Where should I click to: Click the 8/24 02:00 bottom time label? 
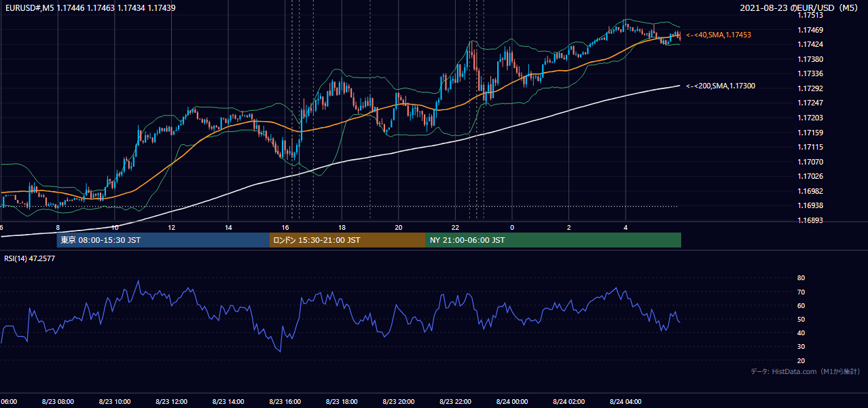coord(568,402)
